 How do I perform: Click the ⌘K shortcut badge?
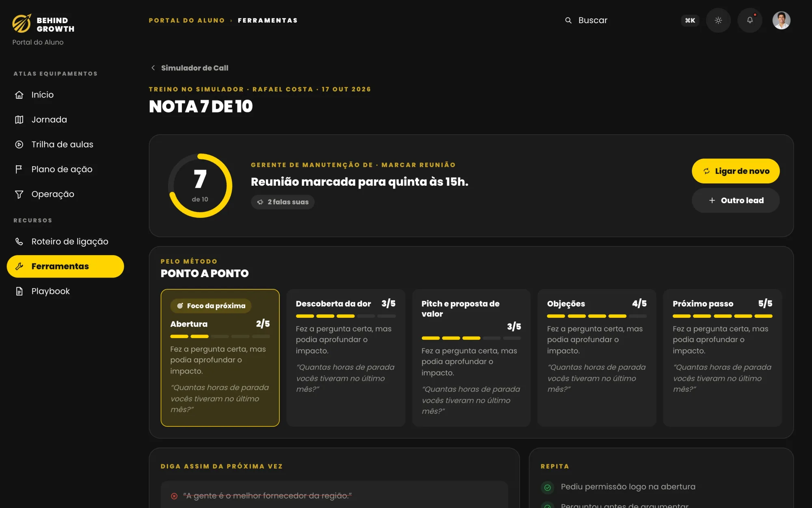(x=690, y=20)
